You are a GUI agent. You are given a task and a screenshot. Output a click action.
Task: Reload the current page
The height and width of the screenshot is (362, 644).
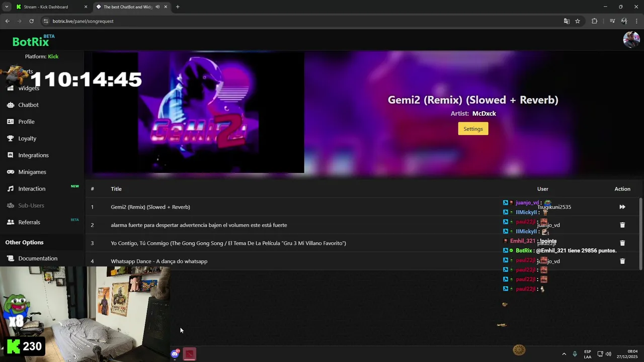[x=31, y=21]
